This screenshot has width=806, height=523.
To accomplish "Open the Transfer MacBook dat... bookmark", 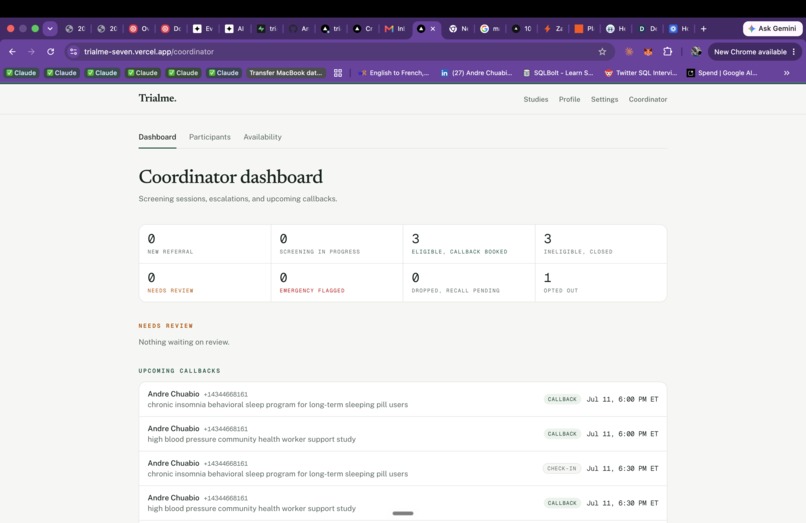I will (x=286, y=73).
